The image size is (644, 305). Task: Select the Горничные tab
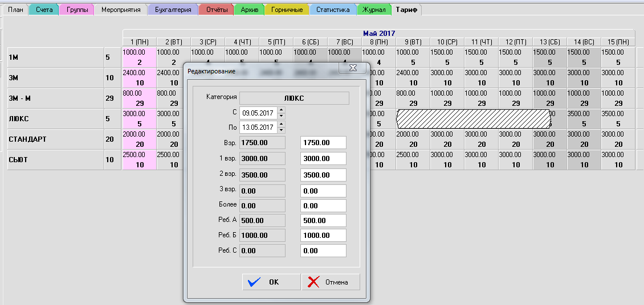pos(287,10)
